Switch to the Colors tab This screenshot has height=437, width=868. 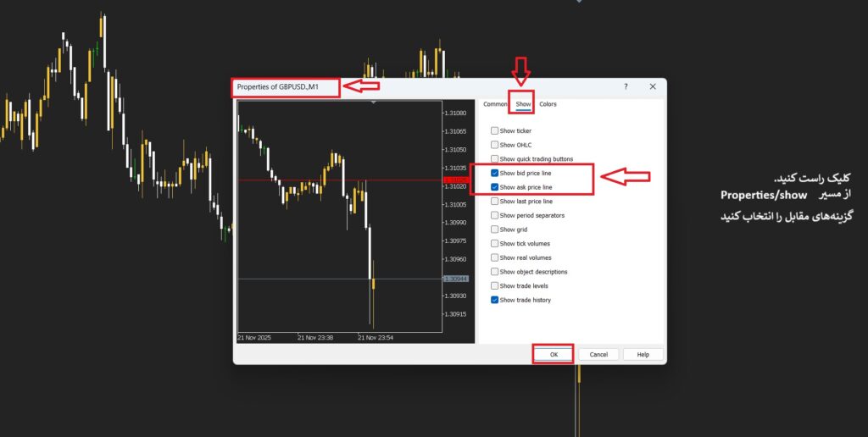(548, 104)
